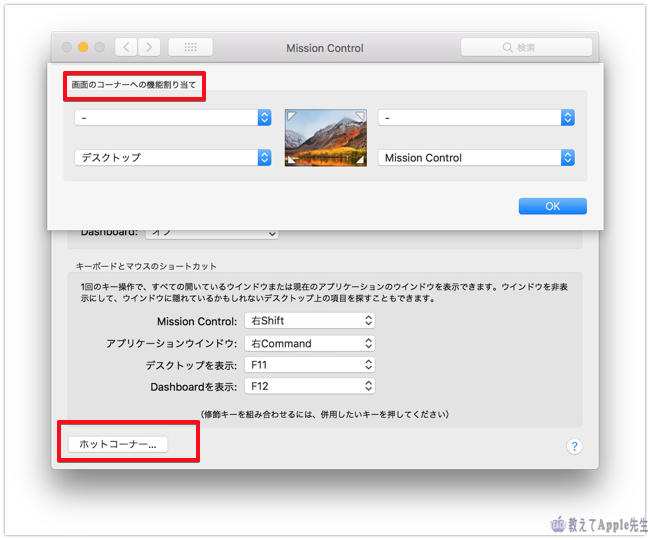
Task: Open the Dashboardを表示 F12 dropdown
Action: 310,386
